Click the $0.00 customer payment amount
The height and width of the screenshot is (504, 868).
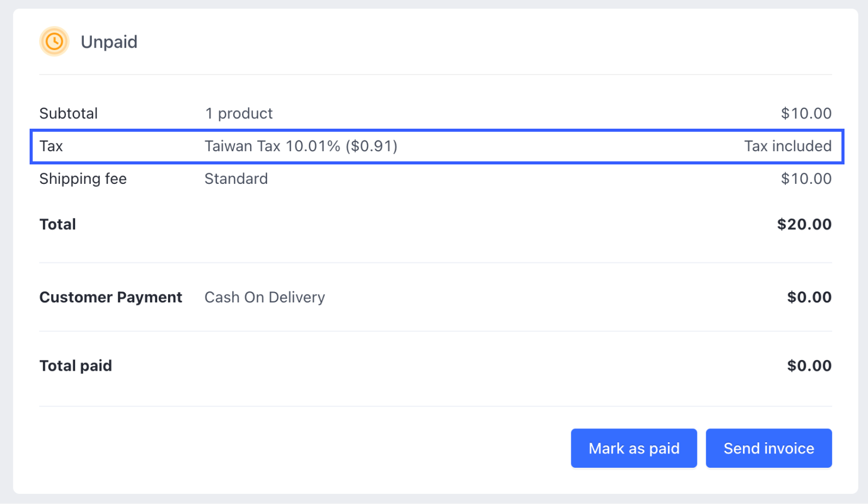pos(809,297)
